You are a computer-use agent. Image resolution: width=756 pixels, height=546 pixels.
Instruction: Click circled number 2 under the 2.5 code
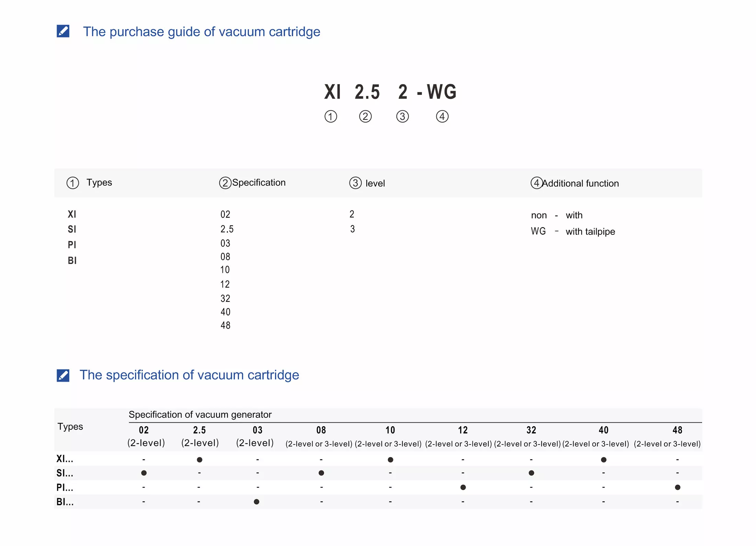(365, 117)
